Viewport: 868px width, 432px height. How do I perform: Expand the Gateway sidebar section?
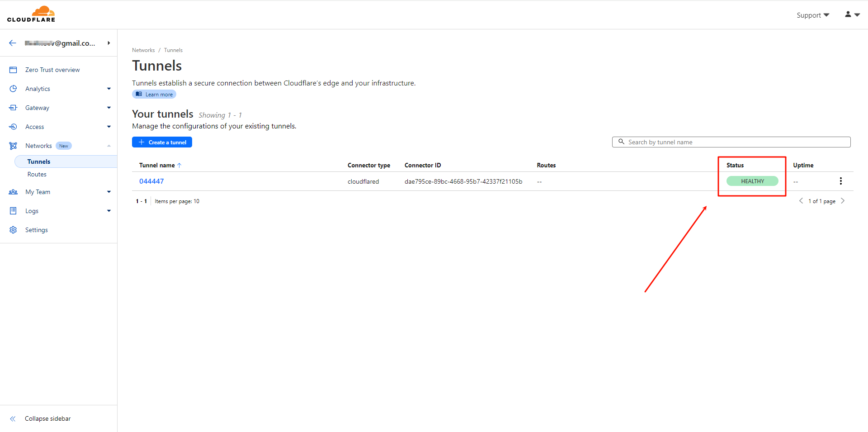click(108, 108)
